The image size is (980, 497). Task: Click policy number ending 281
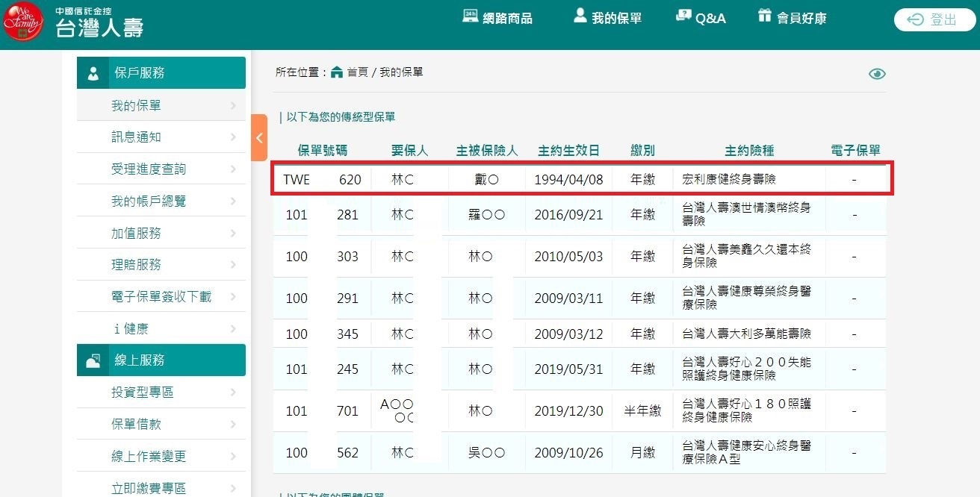(322, 215)
